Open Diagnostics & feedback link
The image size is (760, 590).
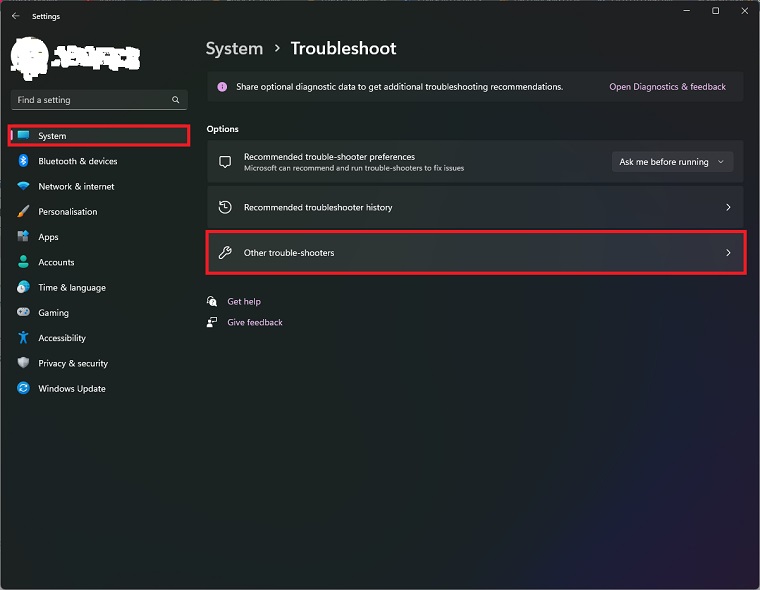pyautogui.click(x=667, y=87)
